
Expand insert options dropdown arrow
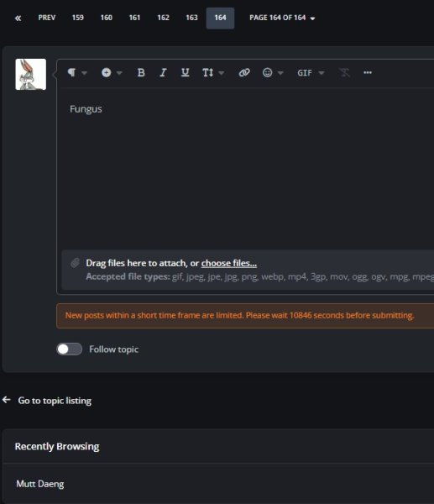pos(119,73)
